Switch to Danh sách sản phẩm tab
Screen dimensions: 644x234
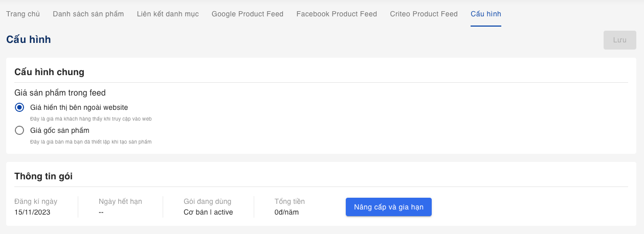[88, 14]
